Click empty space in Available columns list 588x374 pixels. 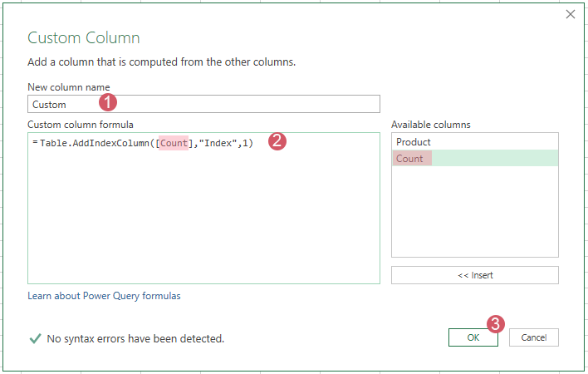click(474, 216)
